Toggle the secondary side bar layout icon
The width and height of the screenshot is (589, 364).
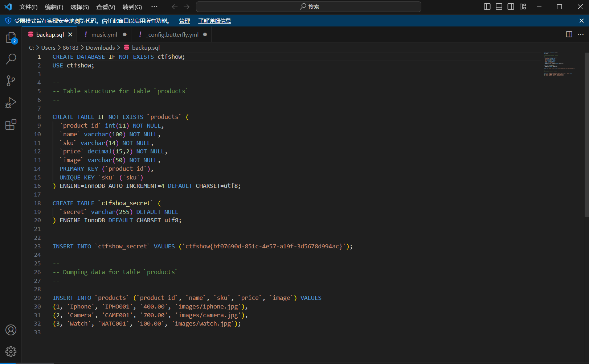tap(511, 7)
